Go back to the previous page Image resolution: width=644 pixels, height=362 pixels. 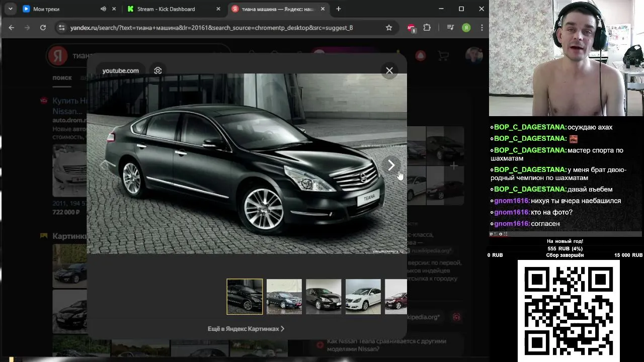coord(12,28)
